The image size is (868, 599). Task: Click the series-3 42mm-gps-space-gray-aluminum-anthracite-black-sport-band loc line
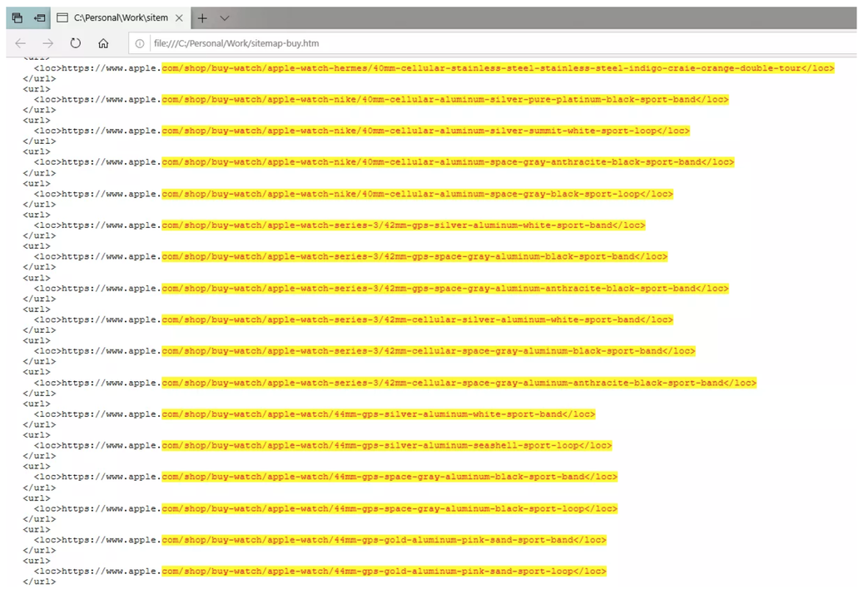[381, 289]
